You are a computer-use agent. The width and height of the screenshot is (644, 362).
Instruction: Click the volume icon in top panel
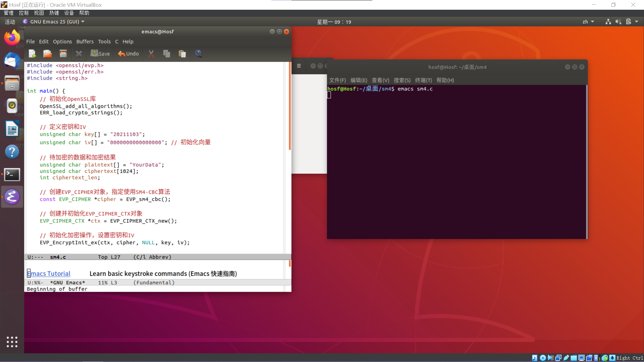click(619, 22)
